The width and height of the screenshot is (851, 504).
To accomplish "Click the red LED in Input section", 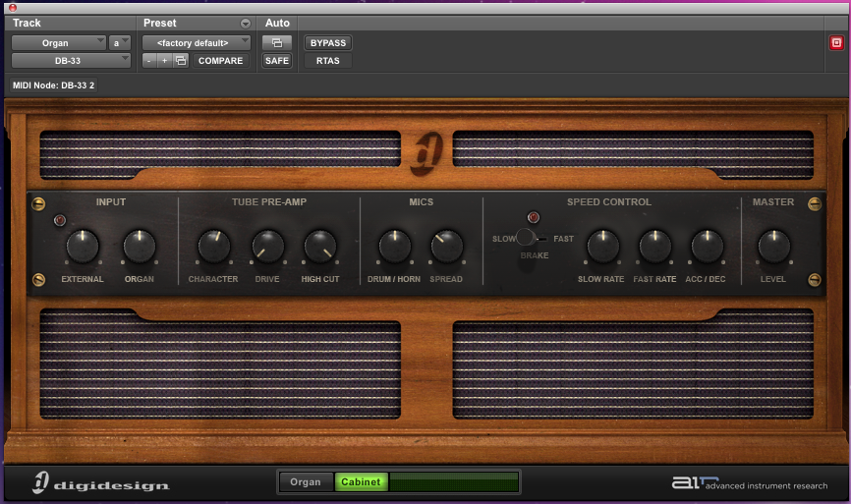I will (60, 220).
